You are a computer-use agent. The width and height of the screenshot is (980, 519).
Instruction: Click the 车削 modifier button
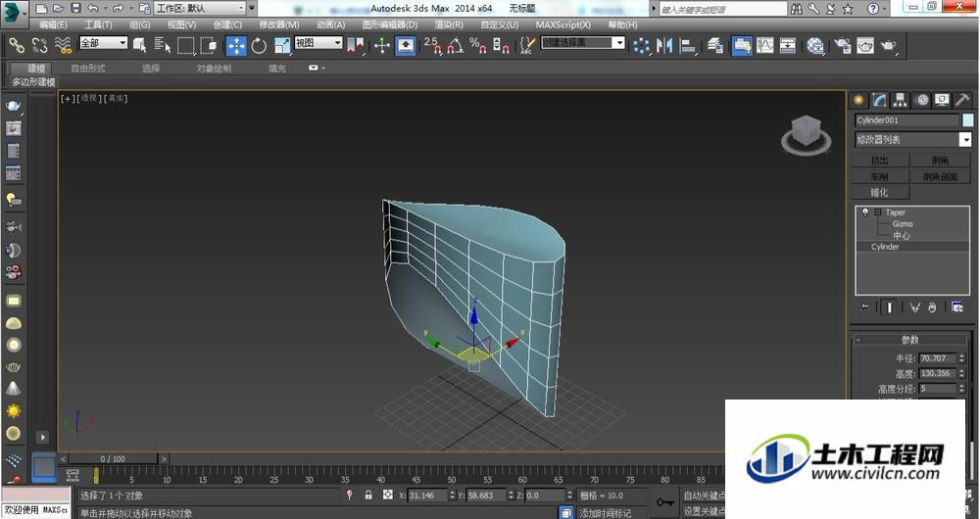[879, 176]
